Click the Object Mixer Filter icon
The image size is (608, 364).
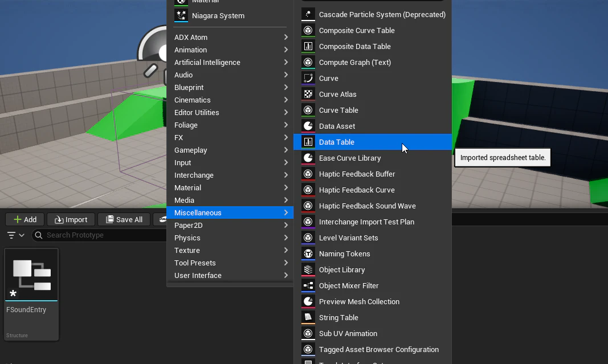click(x=308, y=286)
